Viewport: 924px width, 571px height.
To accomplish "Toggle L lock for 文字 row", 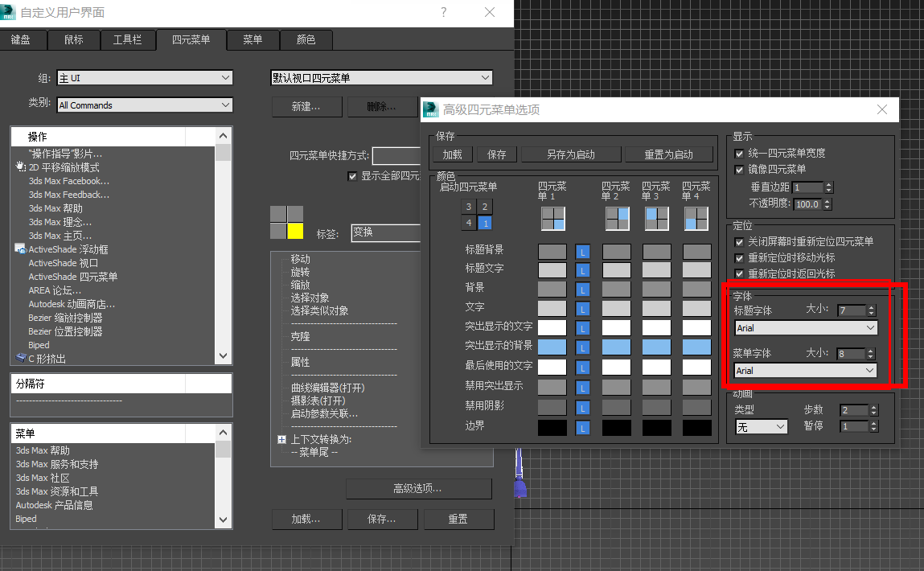I will [583, 310].
